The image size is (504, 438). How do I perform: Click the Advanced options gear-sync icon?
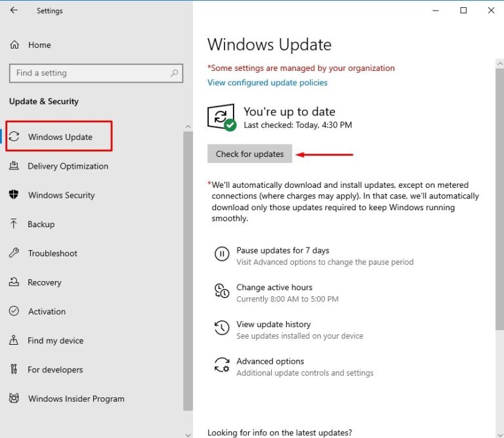click(222, 364)
